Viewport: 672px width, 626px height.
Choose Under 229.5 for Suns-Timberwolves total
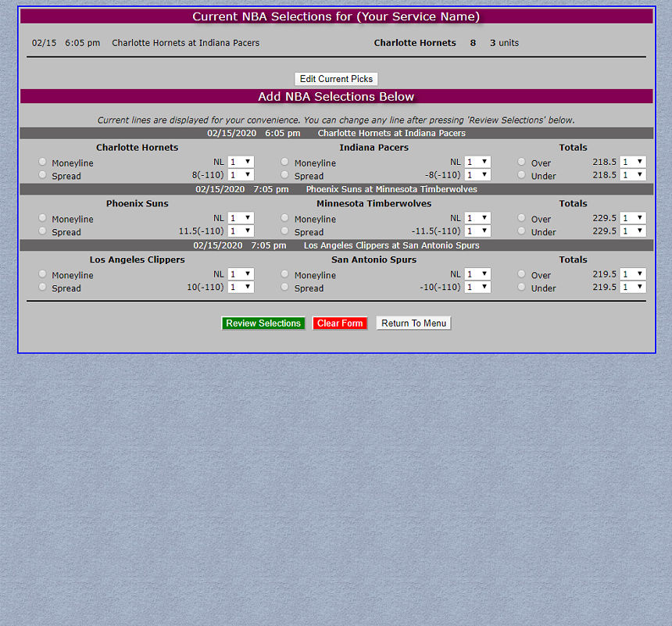pyautogui.click(x=521, y=231)
